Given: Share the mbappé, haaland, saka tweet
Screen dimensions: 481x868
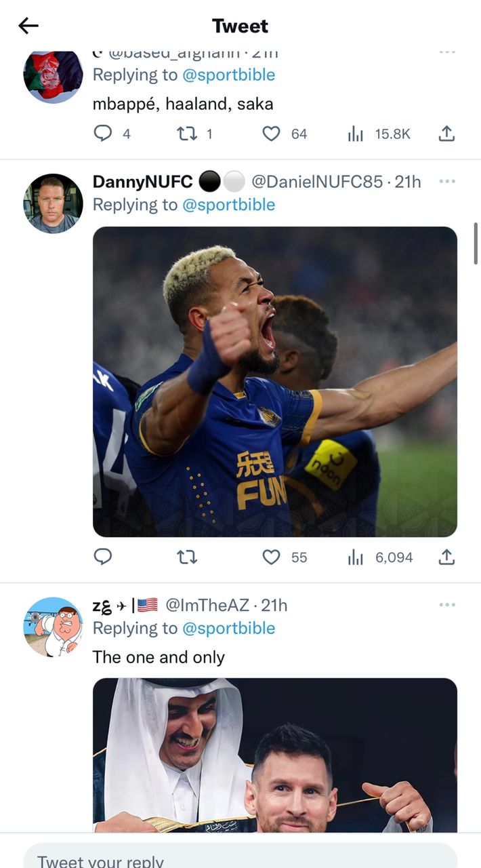Looking at the screenshot, I should click(446, 134).
